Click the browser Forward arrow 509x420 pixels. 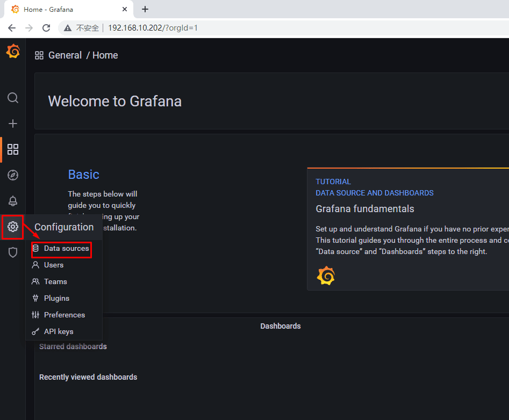pos(29,28)
